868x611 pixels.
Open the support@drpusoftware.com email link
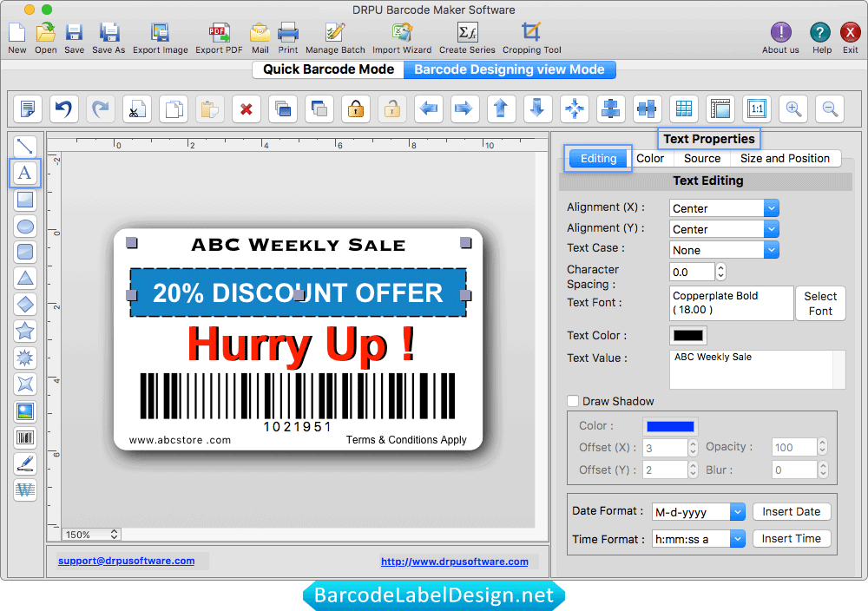tap(126, 561)
